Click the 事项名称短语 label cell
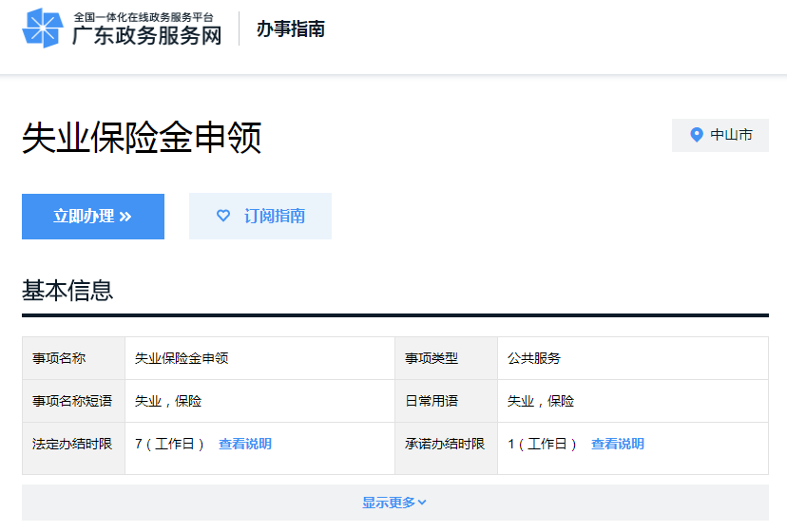The image size is (787, 532). 74,401
